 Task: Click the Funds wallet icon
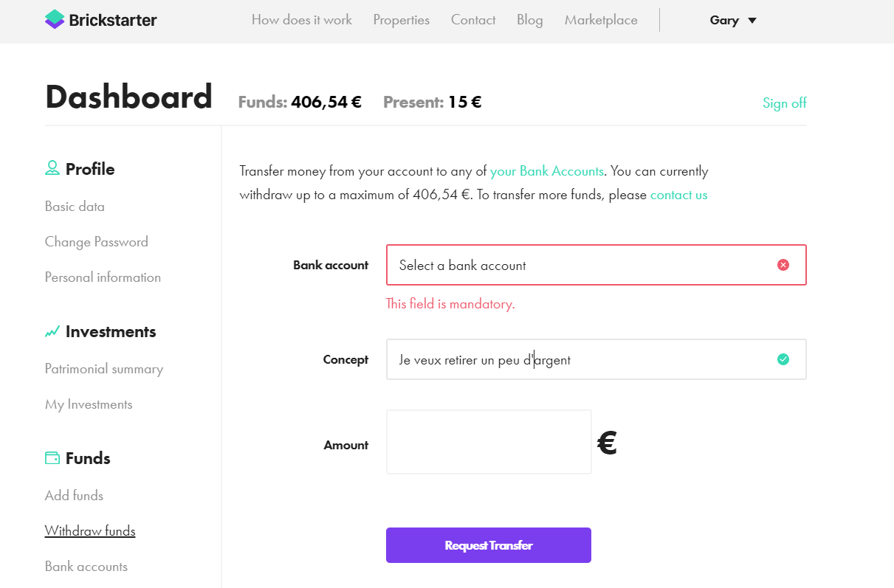[x=52, y=458]
